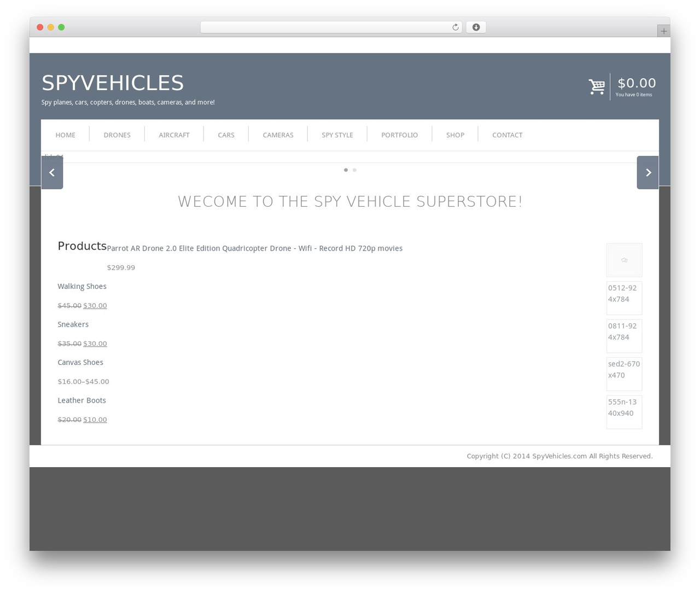This screenshot has height=593, width=700.
Task: Click the $35.00 struck-through Sneakers price
Action: pyautogui.click(x=69, y=344)
